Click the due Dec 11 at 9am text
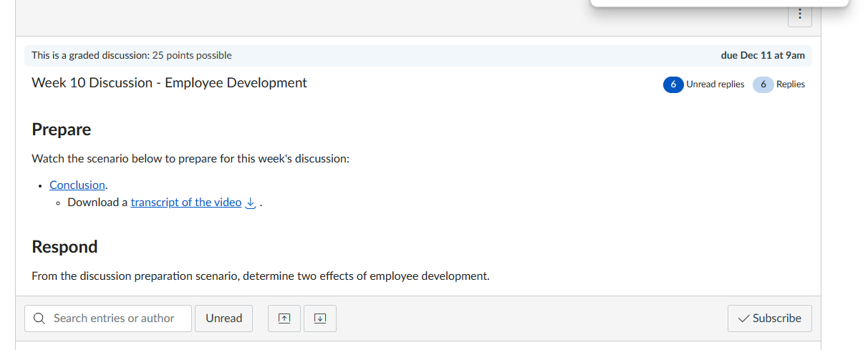The height and width of the screenshot is (350, 868). coord(763,55)
